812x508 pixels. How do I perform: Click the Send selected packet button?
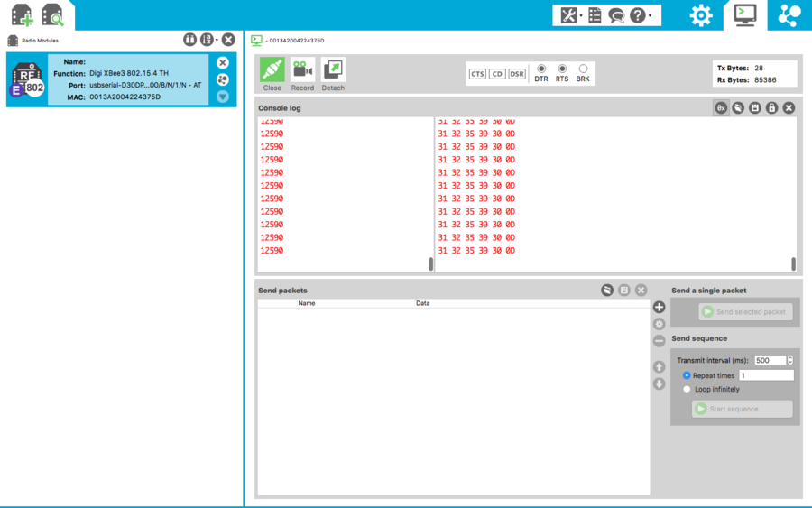tap(745, 311)
